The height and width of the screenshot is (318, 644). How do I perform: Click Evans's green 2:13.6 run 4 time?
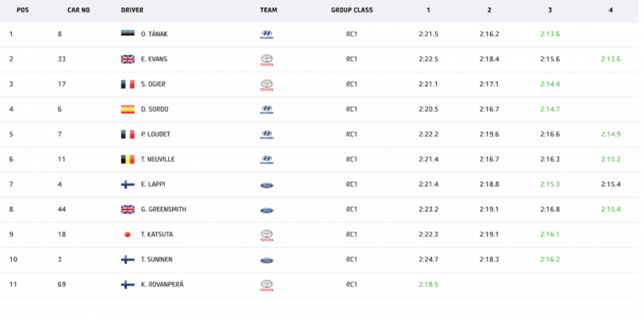(x=610, y=59)
